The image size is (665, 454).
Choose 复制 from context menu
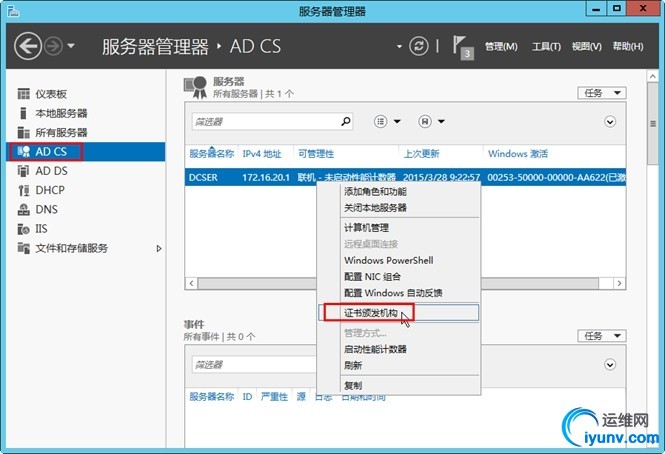point(353,386)
